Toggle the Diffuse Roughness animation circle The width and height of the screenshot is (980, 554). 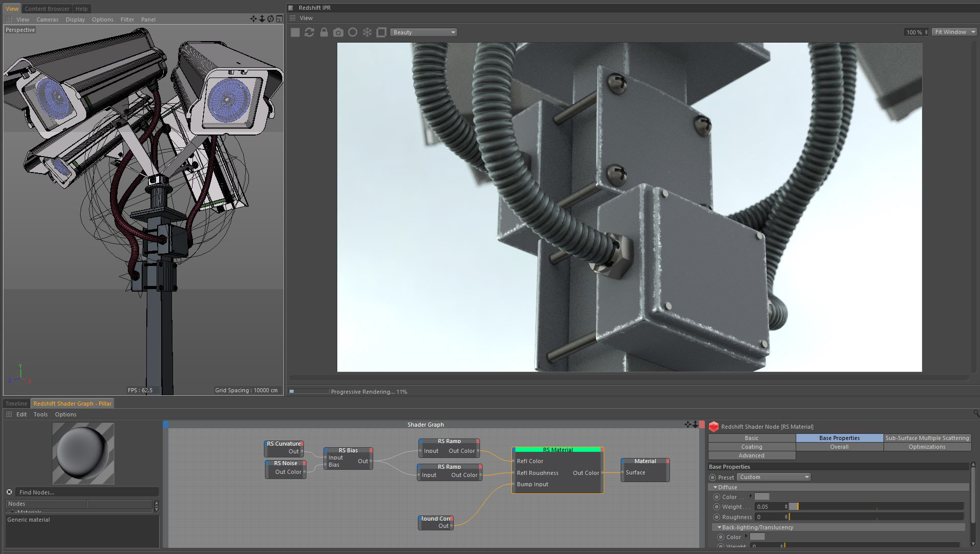(717, 517)
